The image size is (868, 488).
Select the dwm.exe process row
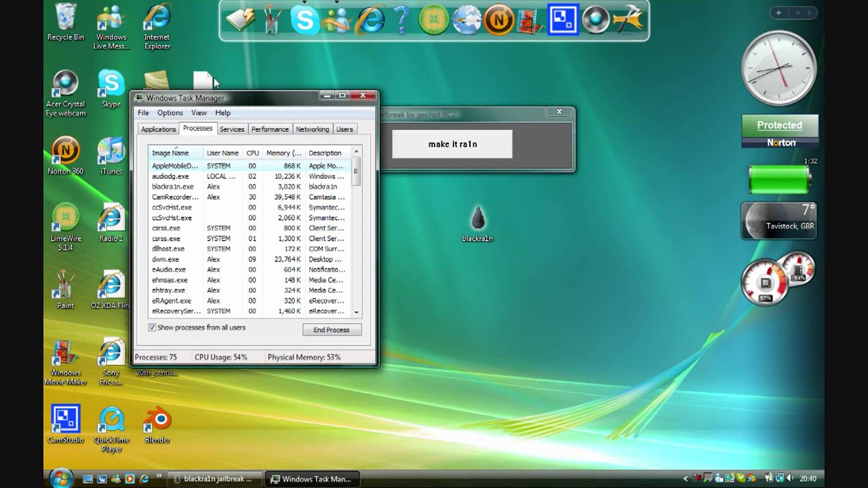tap(250, 260)
